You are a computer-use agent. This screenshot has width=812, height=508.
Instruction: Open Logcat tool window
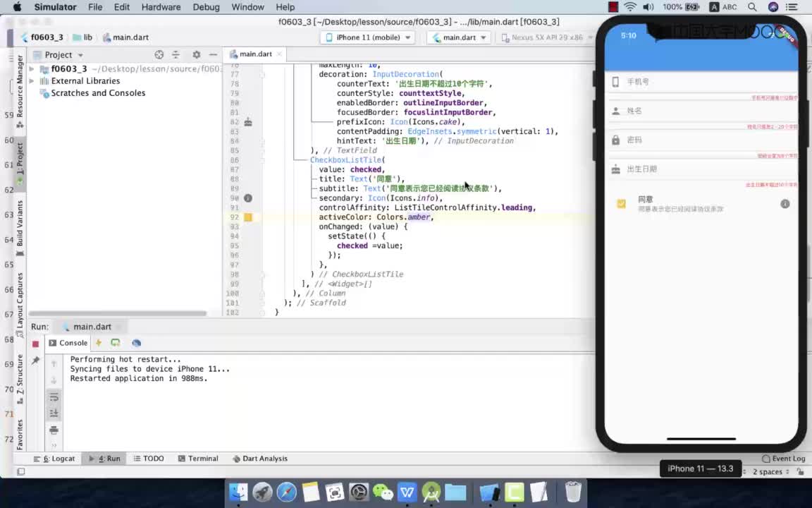pyautogui.click(x=54, y=458)
